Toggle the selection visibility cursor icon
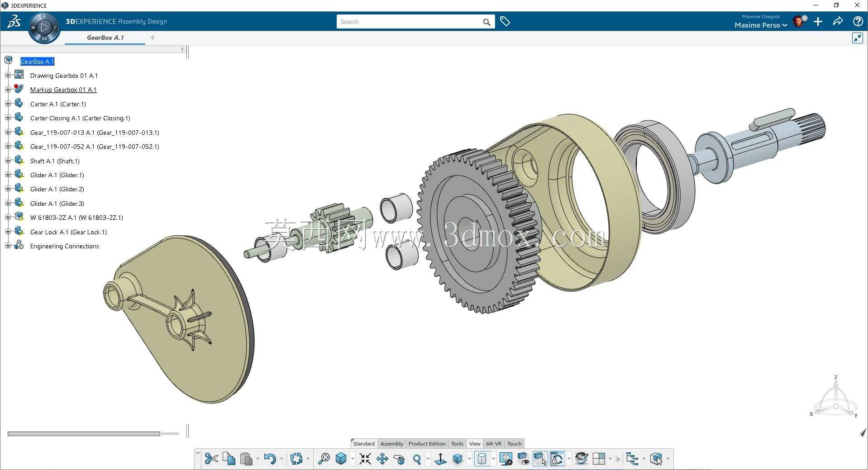 click(540, 459)
